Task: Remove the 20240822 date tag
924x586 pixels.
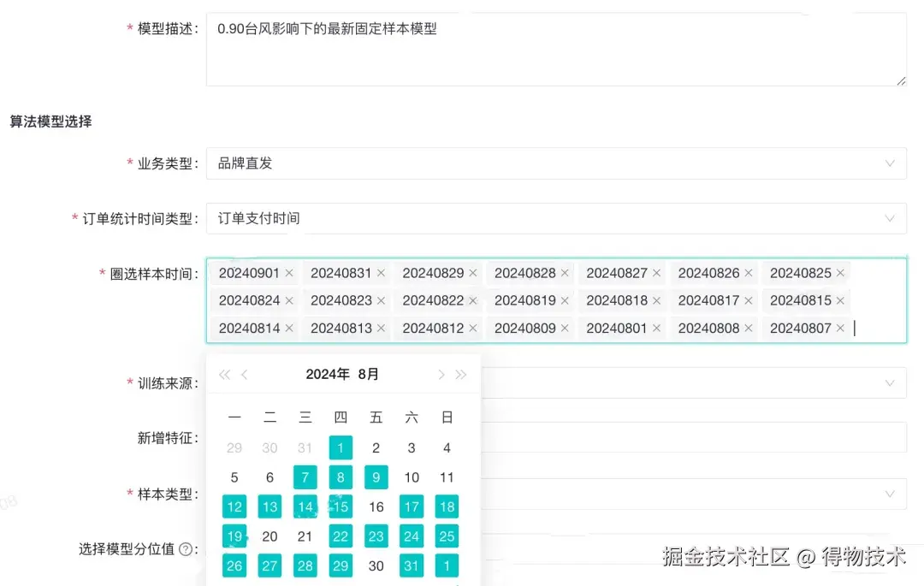Action: (x=472, y=300)
